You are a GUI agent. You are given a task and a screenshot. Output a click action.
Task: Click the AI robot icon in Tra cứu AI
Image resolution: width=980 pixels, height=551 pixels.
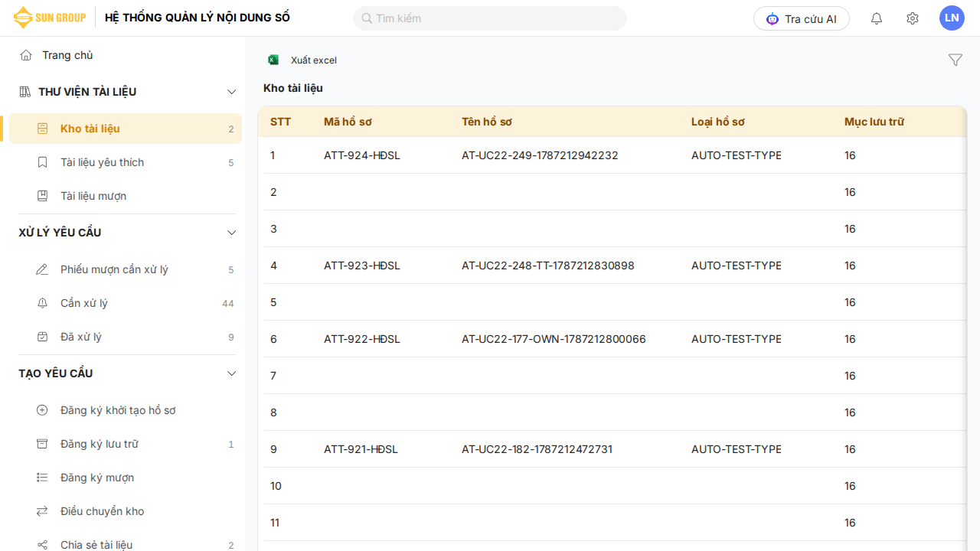[x=773, y=18]
